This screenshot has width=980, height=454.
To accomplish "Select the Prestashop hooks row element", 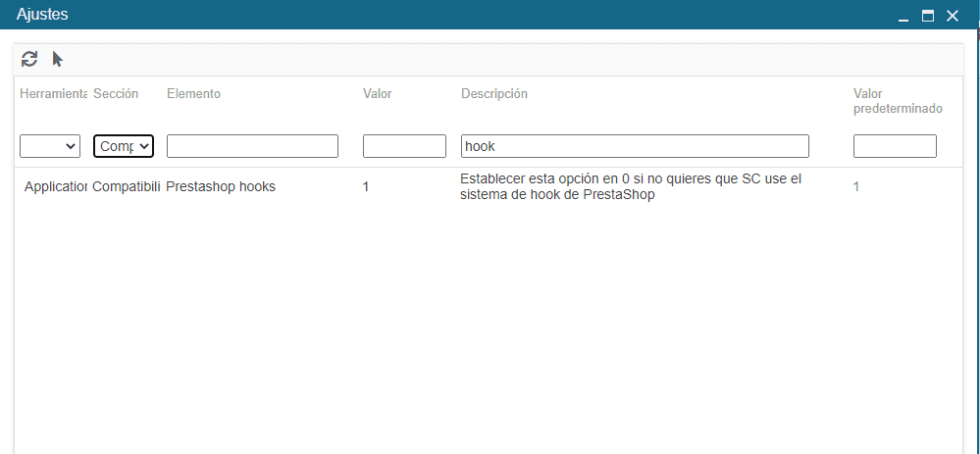I will pyautogui.click(x=221, y=186).
